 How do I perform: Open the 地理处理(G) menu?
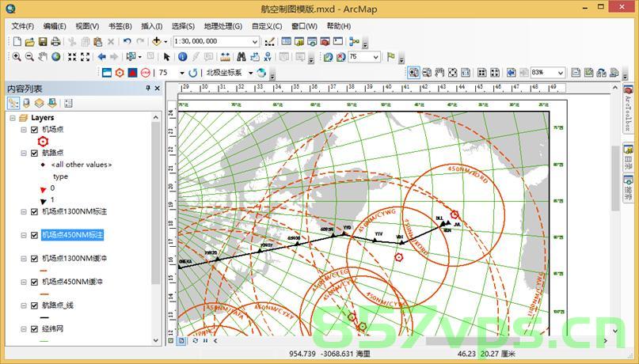223,26
